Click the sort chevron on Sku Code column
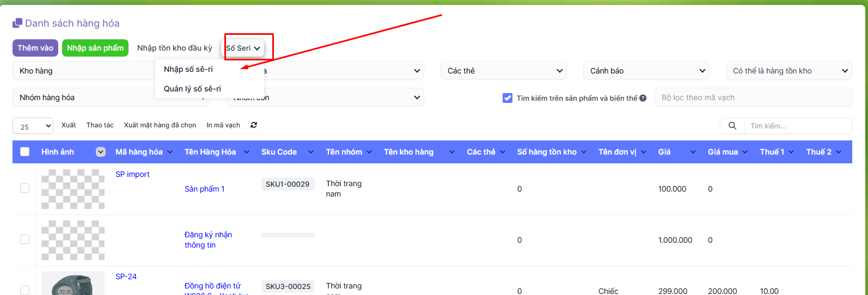 tap(310, 152)
